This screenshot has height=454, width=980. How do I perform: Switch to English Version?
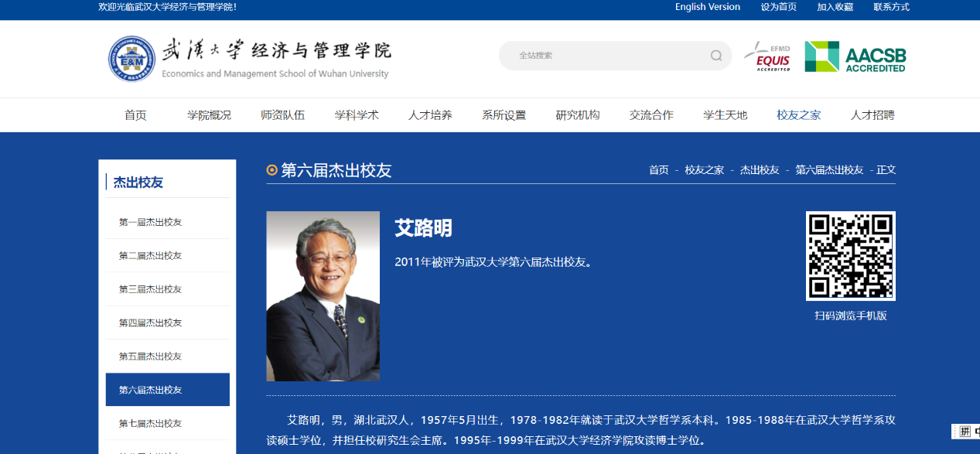pos(708,7)
